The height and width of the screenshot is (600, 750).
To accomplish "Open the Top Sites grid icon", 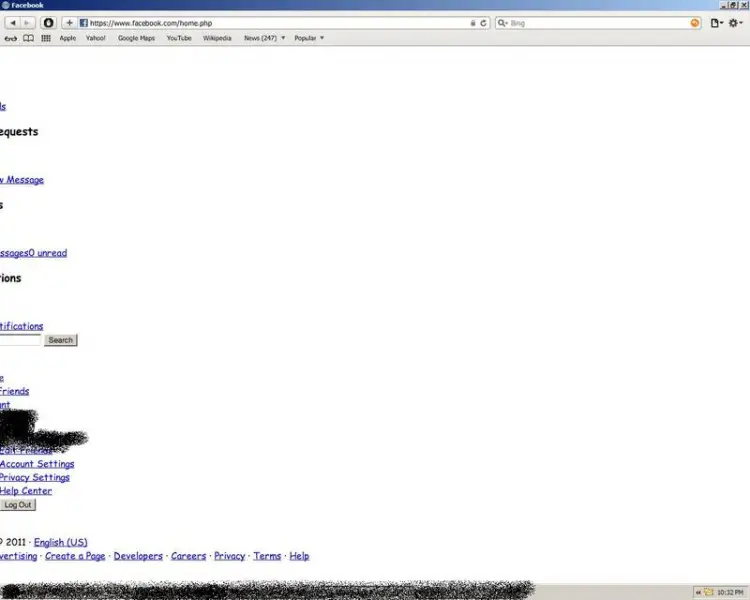I will click(46, 38).
